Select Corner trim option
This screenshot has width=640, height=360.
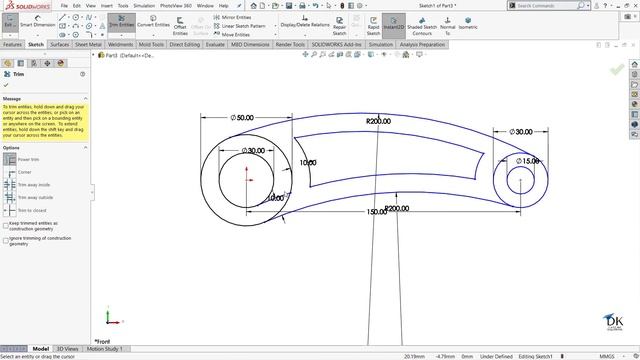[10, 172]
